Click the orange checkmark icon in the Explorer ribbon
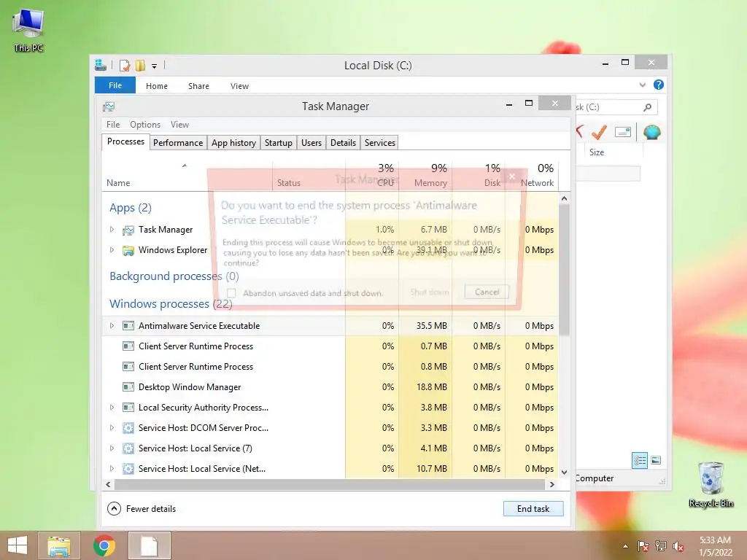This screenshot has height=560, width=747. coord(599,132)
